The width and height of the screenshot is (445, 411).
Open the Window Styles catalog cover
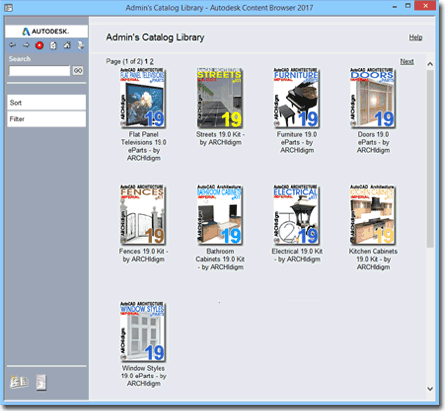(x=143, y=332)
